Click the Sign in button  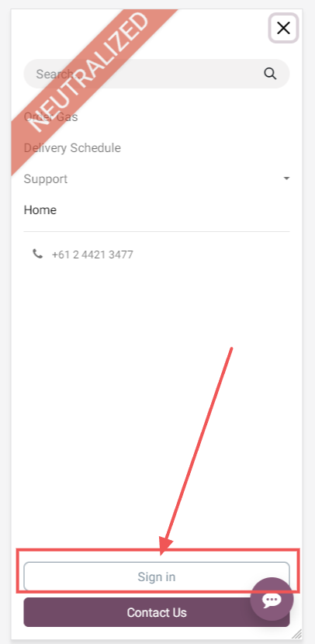click(x=157, y=576)
